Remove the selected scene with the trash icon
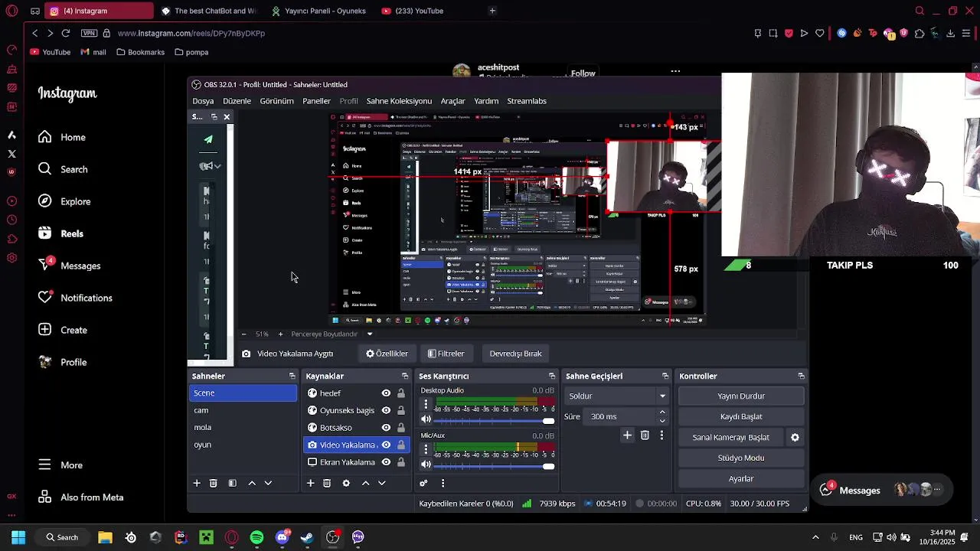980x551 pixels. click(214, 483)
